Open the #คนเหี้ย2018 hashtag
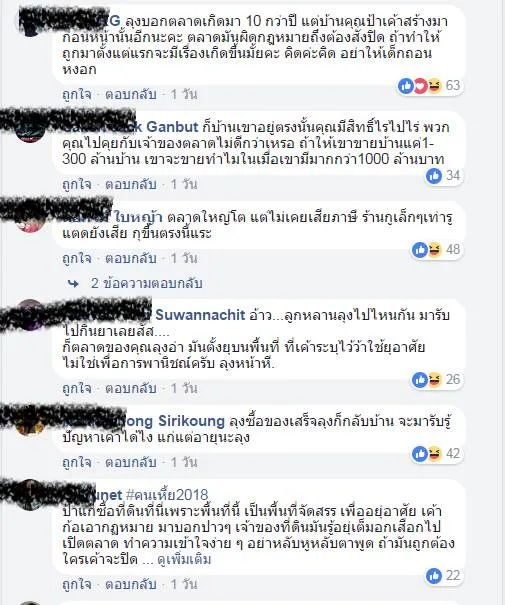 [x=167, y=495]
